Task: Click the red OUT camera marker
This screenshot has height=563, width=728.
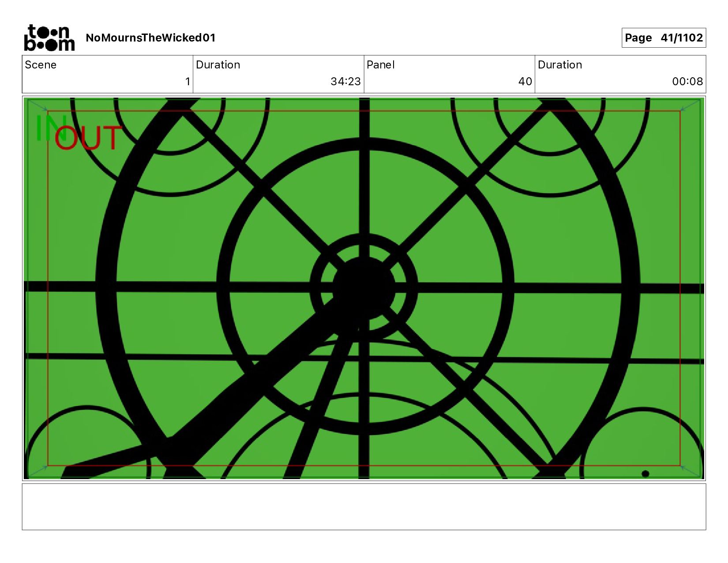Action: [88, 138]
